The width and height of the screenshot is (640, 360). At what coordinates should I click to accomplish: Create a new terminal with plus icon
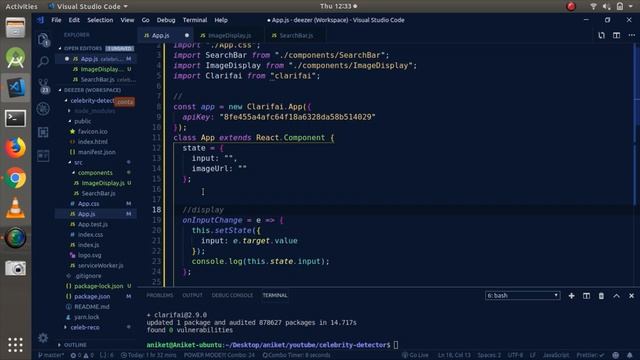point(571,296)
